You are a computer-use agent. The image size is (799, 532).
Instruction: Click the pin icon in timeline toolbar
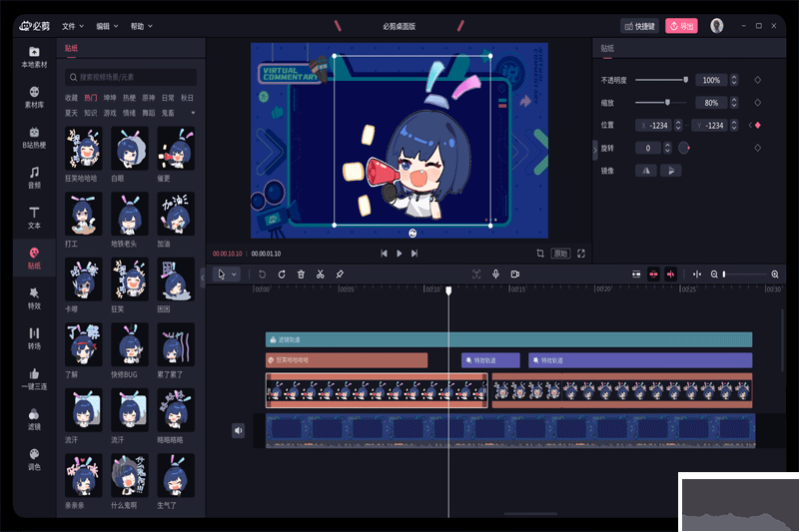click(x=340, y=274)
